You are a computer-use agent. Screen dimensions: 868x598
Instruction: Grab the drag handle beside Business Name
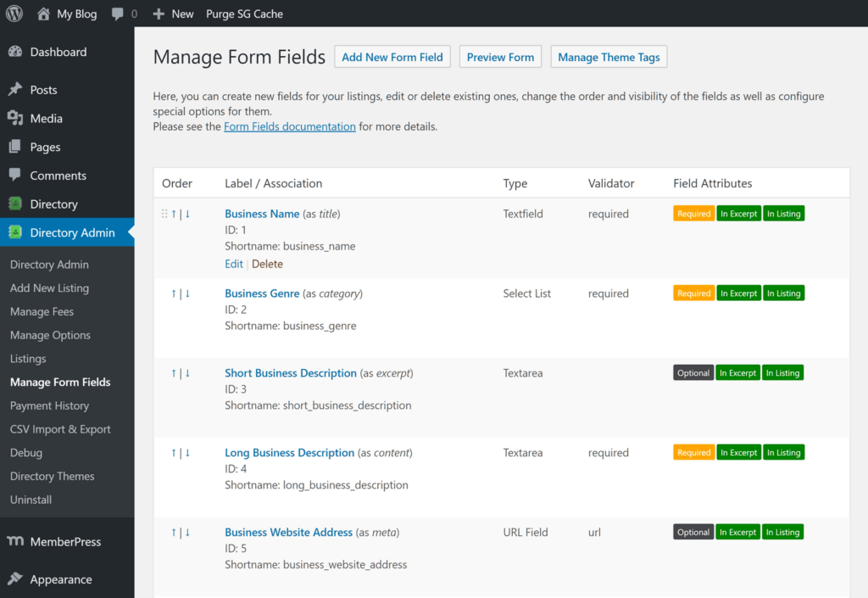coord(164,214)
